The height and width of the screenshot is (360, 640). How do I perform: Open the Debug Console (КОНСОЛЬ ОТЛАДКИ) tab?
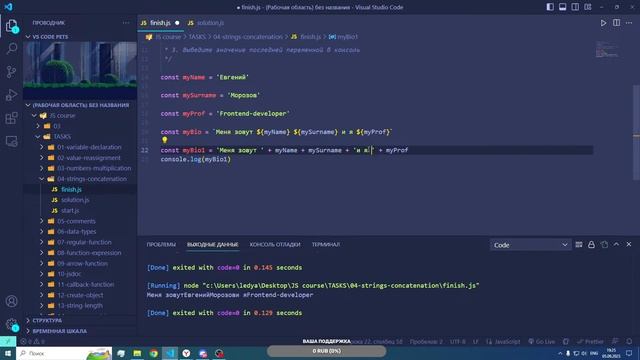click(x=275, y=244)
